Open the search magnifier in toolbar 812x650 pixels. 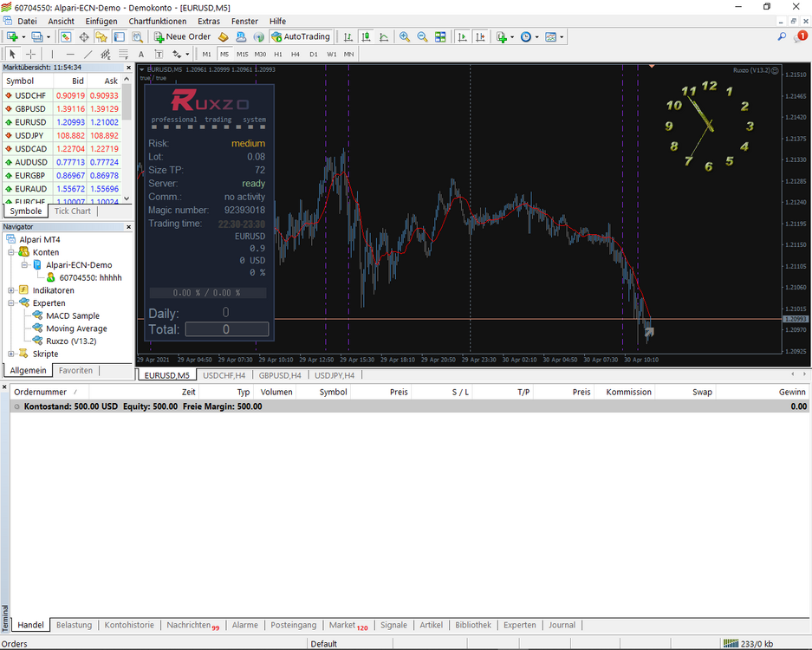pyautogui.click(x=782, y=36)
